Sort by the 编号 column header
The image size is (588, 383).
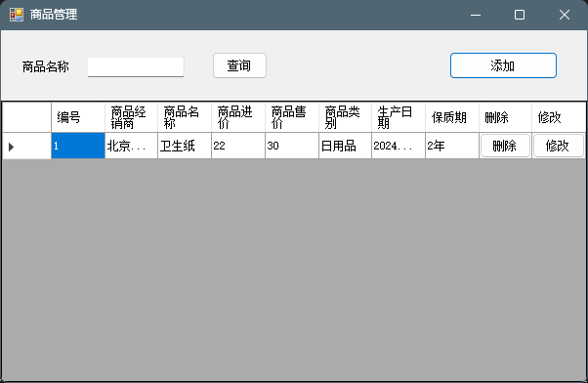tap(78, 117)
